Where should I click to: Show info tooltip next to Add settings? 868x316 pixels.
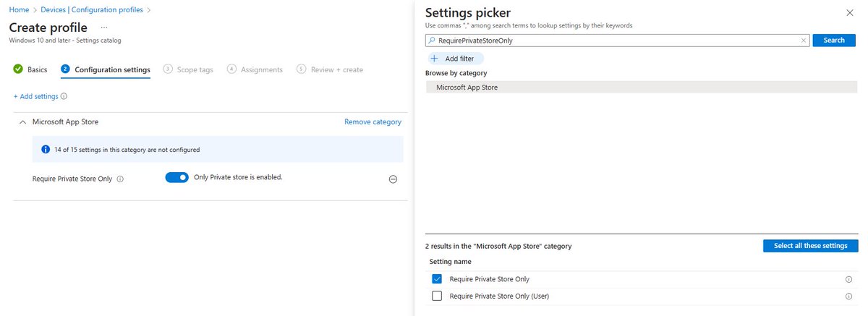(64, 96)
